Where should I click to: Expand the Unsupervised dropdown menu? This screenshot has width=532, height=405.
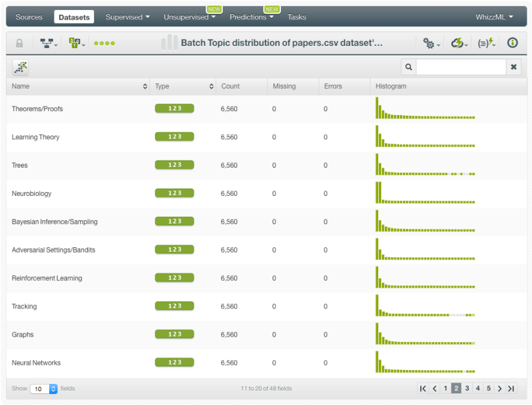189,17
